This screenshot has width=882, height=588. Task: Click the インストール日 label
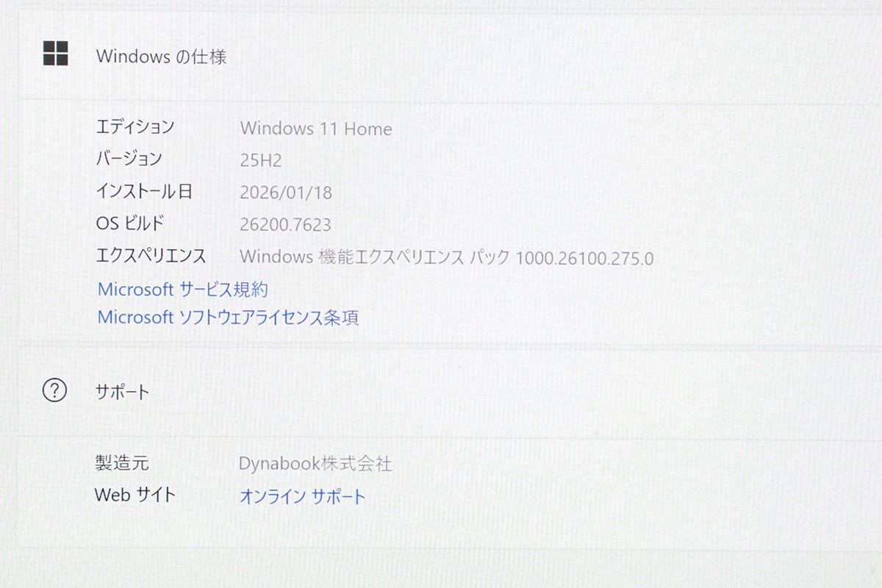click(x=147, y=191)
